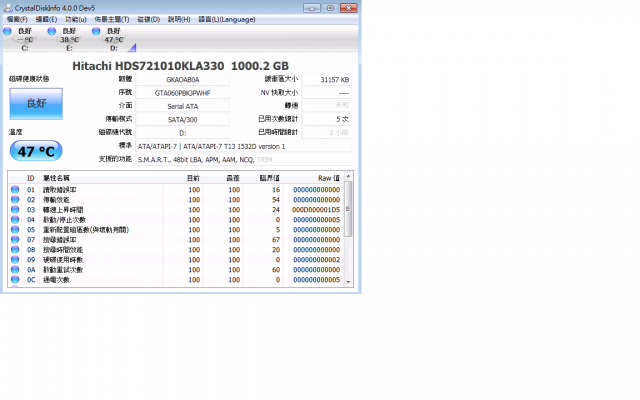Click the Raw value column header
Screen dimensions: 640x400
point(313,178)
